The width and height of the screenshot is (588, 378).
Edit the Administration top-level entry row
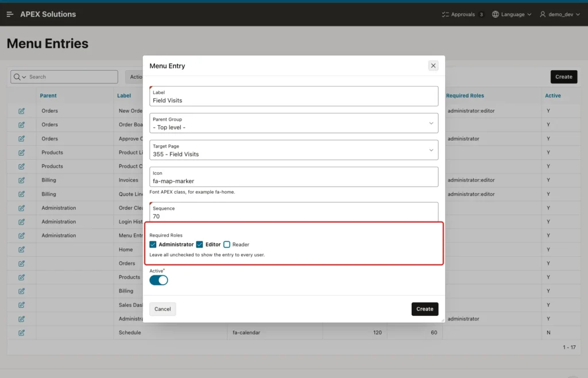tap(21, 319)
